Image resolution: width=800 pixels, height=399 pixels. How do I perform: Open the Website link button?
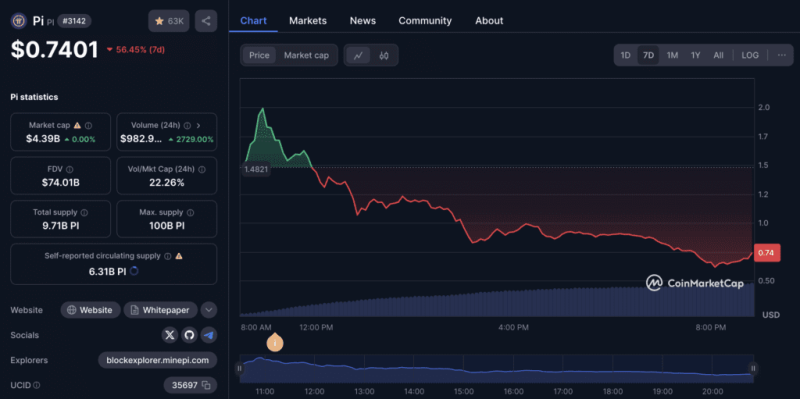[x=90, y=310]
